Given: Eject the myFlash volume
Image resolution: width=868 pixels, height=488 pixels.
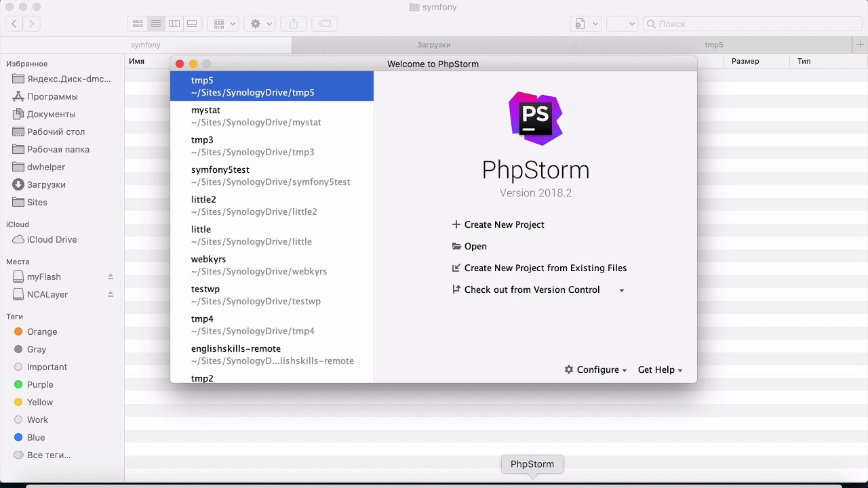Looking at the screenshot, I should click(x=111, y=277).
